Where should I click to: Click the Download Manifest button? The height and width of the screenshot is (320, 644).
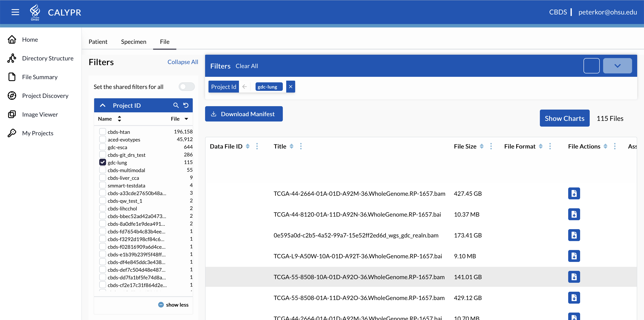pyautogui.click(x=244, y=114)
